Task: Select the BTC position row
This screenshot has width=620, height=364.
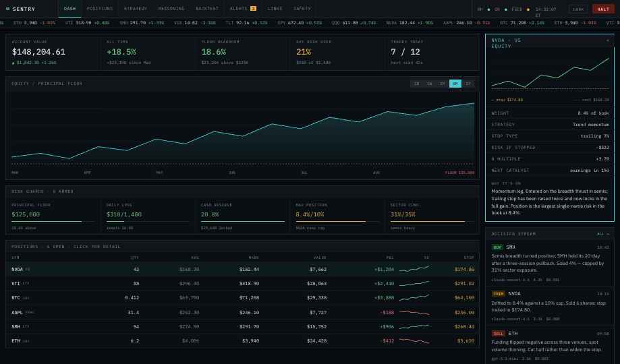Action: pyautogui.click(x=243, y=298)
